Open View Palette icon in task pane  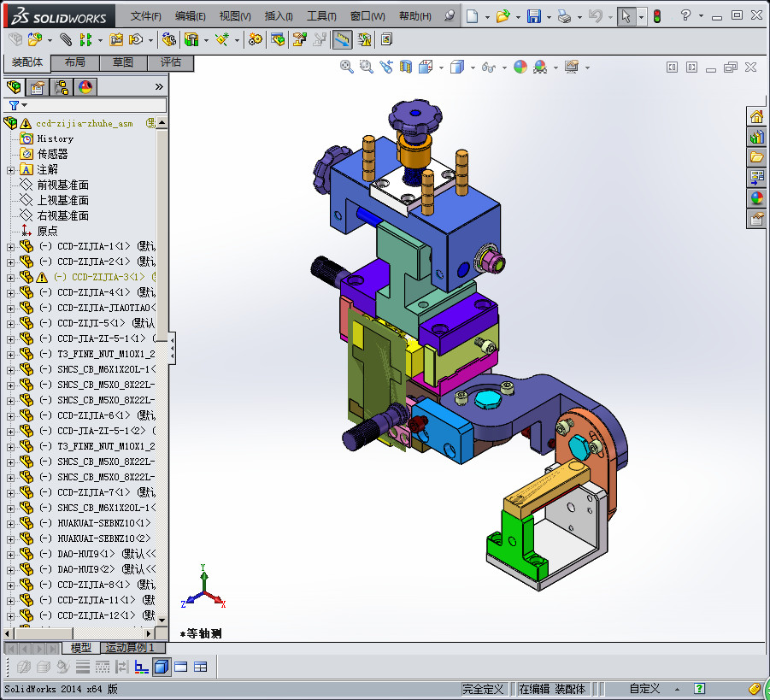[756, 177]
